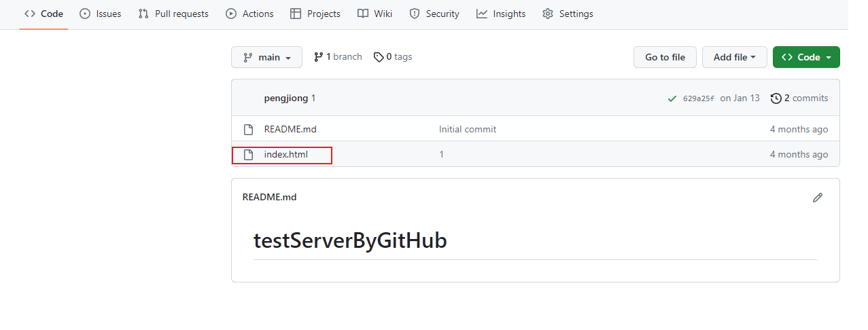Open the Pull requests tab
This screenshot has width=868, height=330.
pos(173,14)
